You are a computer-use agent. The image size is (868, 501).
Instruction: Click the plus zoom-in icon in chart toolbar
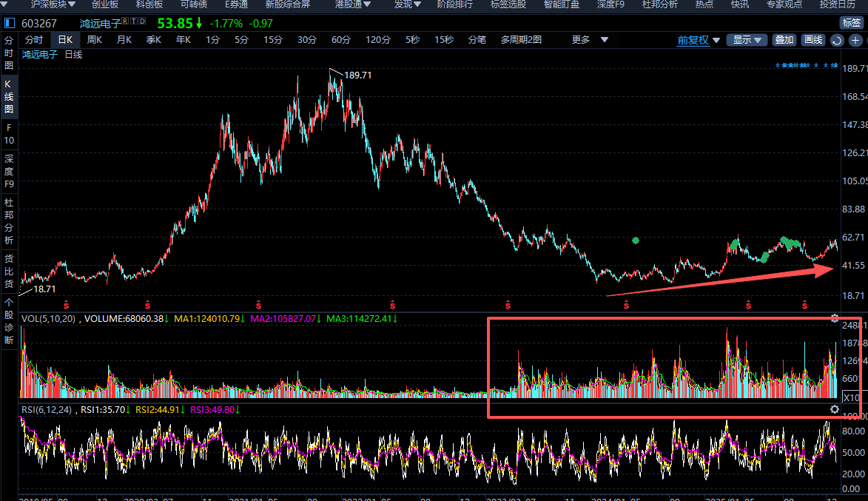(x=855, y=41)
